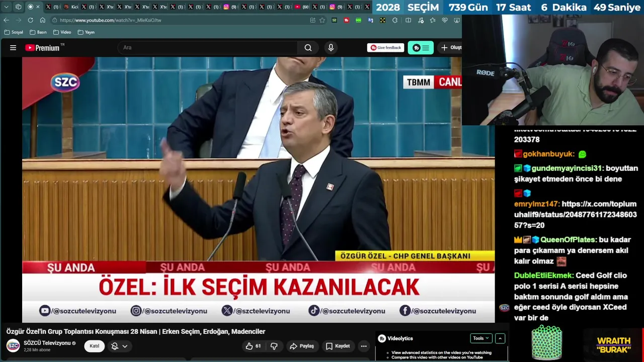The height and width of the screenshot is (362, 644).
Task: Open the YouTube hamburger guide menu
Action: tap(13, 48)
